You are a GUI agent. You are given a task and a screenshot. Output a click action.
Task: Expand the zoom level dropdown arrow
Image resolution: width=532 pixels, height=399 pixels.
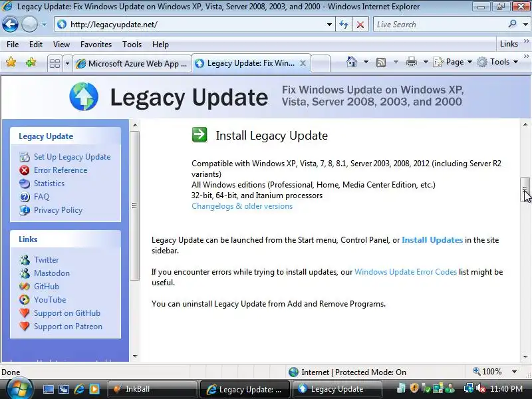coord(515,372)
